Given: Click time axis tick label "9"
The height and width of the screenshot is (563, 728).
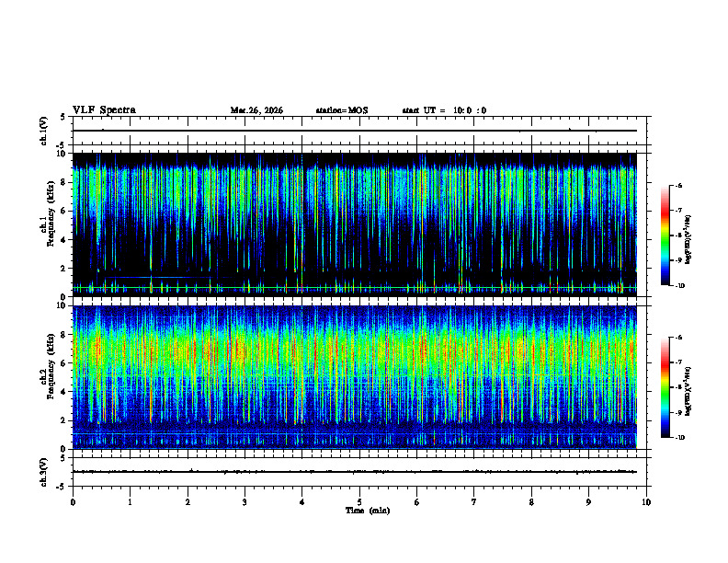Looking at the screenshot, I should [588, 502].
